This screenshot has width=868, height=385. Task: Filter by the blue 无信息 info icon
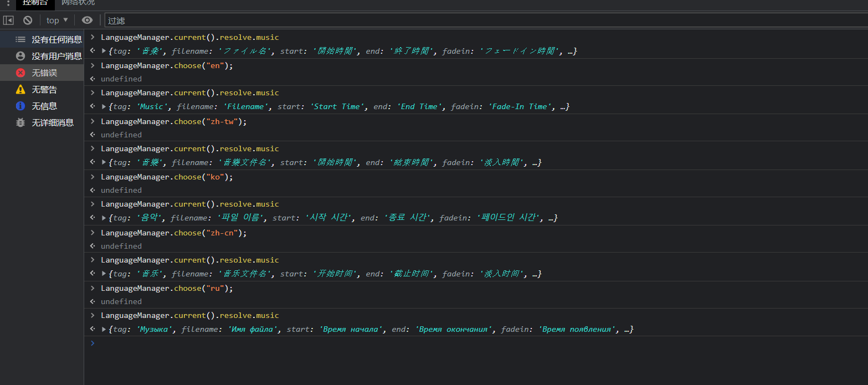click(x=20, y=106)
